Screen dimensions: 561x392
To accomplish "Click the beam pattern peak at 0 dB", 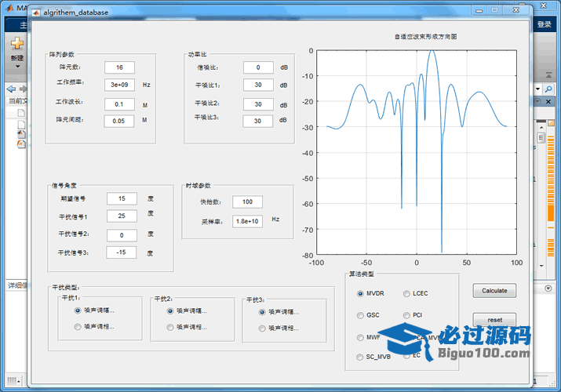I will [432, 51].
